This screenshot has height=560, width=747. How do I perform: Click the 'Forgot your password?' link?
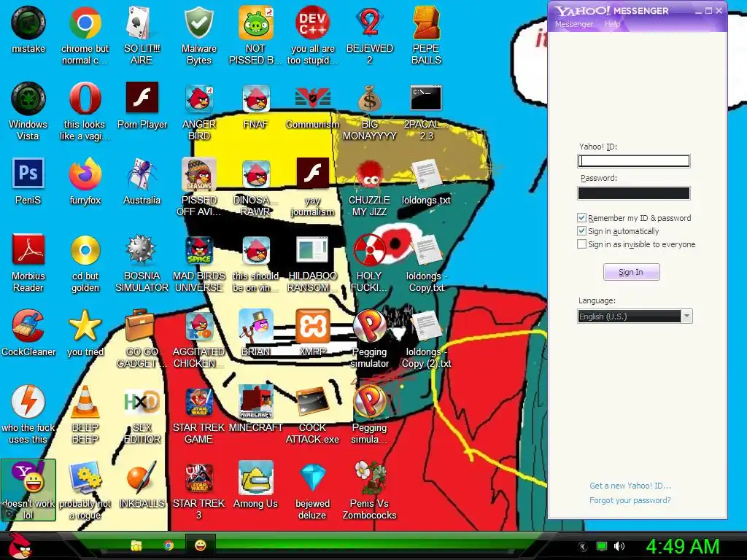[630, 500]
